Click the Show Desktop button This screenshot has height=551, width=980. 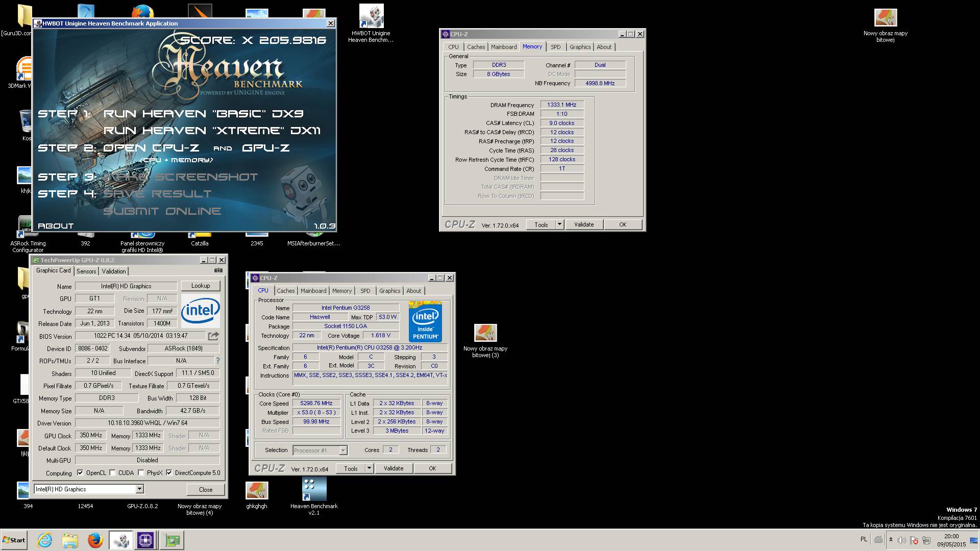(x=974, y=540)
